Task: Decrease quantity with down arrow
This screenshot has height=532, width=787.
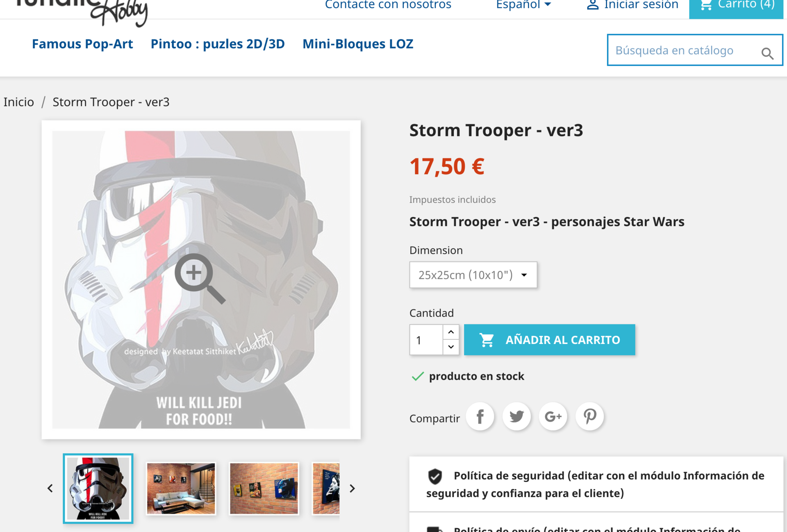Action: tap(451, 347)
